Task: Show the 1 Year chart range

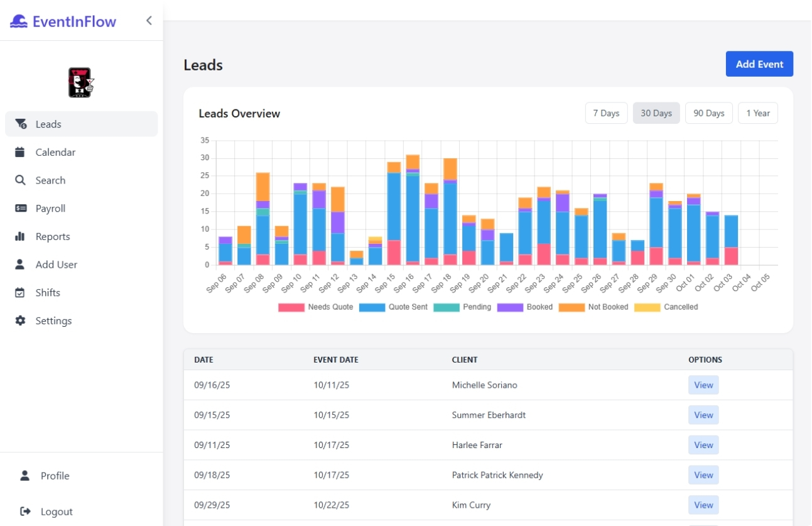Action: tap(757, 113)
